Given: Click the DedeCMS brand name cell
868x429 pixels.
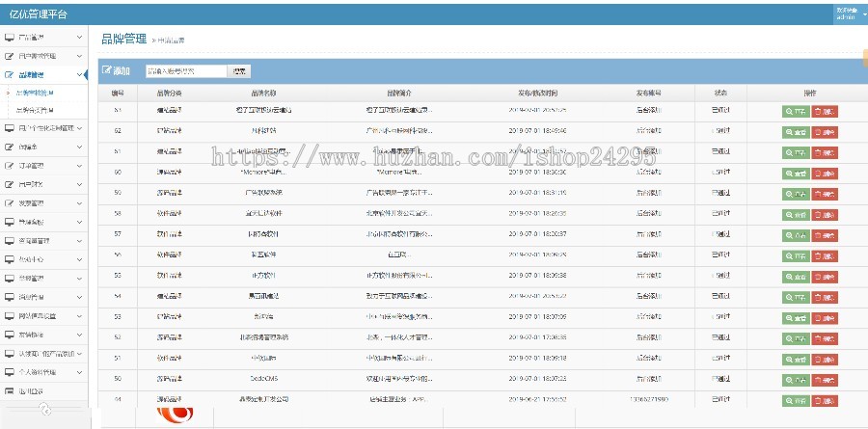Looking at the screenshot, I should [x=263, y=379].
